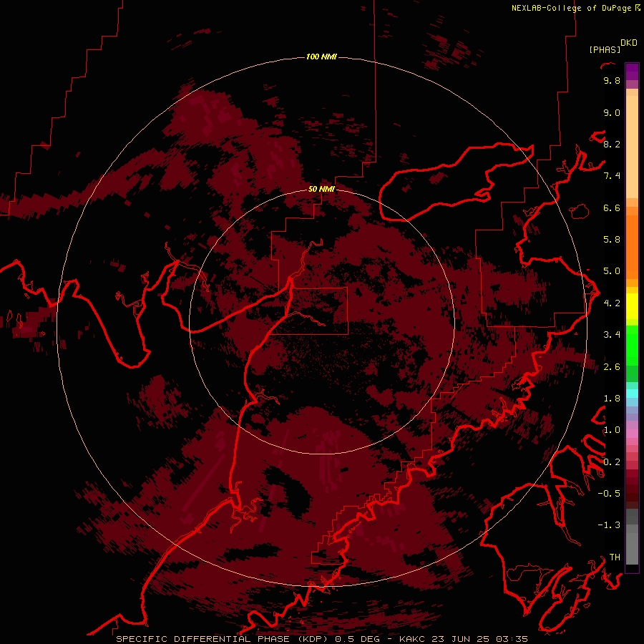Select the 100 NMI range ring label

[x=321, y=57]
